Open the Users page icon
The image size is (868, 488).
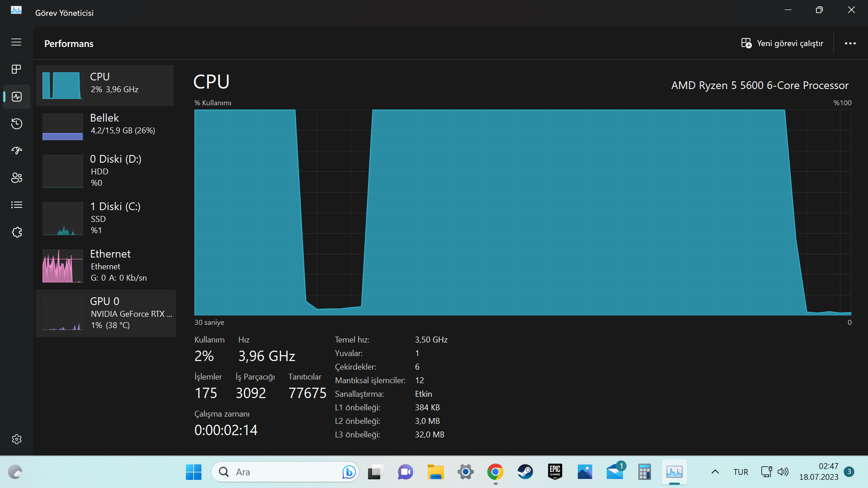point(17,178)
